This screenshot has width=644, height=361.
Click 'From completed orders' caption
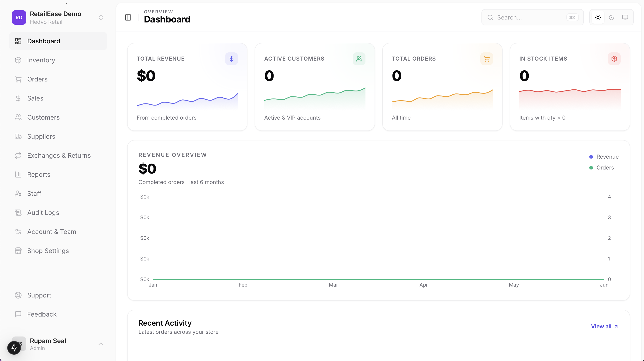pyautogui.click(x=166, y=118)
